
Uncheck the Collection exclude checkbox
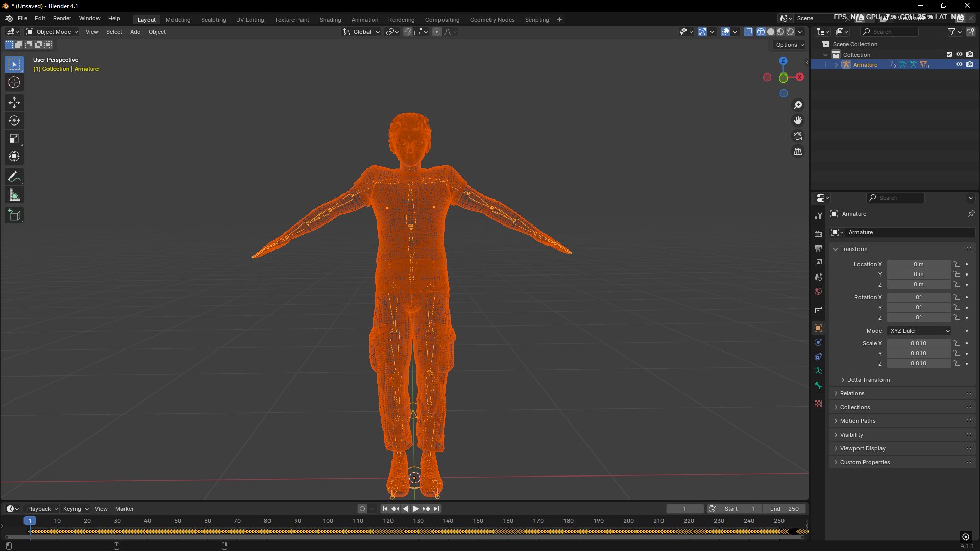(949, 54)
